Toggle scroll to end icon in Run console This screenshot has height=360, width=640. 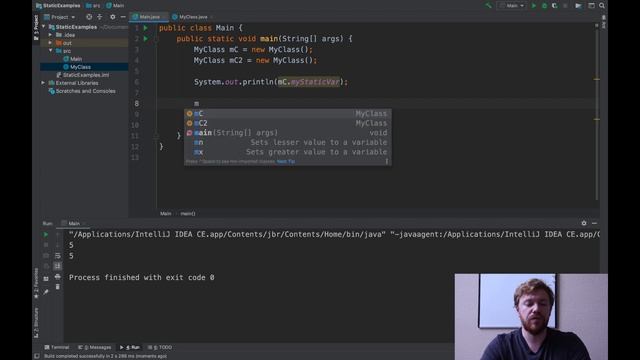pyautogui.click(x=58, y=266)
